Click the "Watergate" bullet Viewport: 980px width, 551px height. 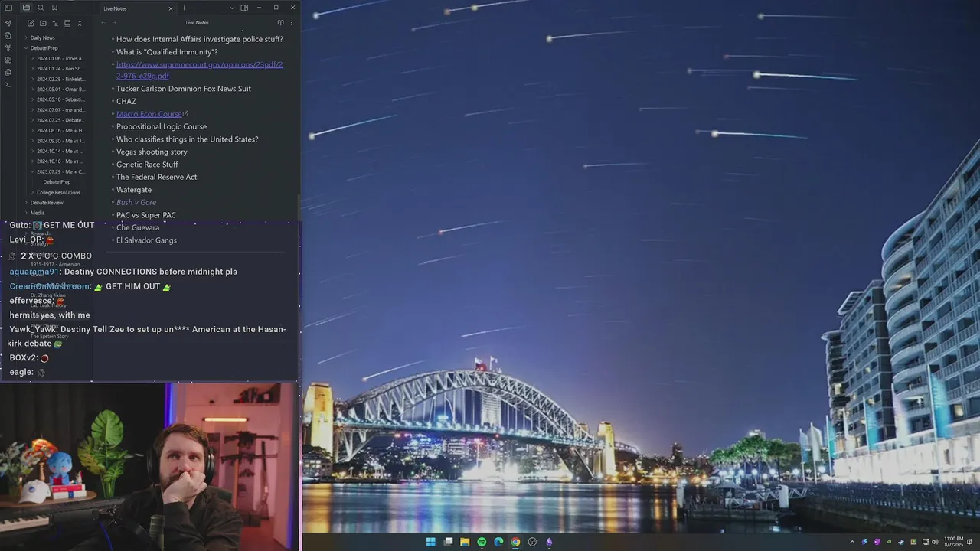(134, 190)
